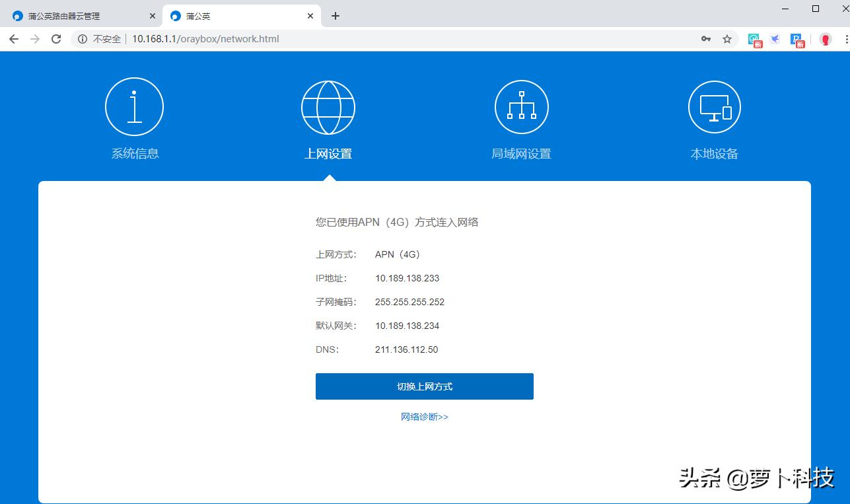Click the 切换上网方式 button

coord(425,386)
